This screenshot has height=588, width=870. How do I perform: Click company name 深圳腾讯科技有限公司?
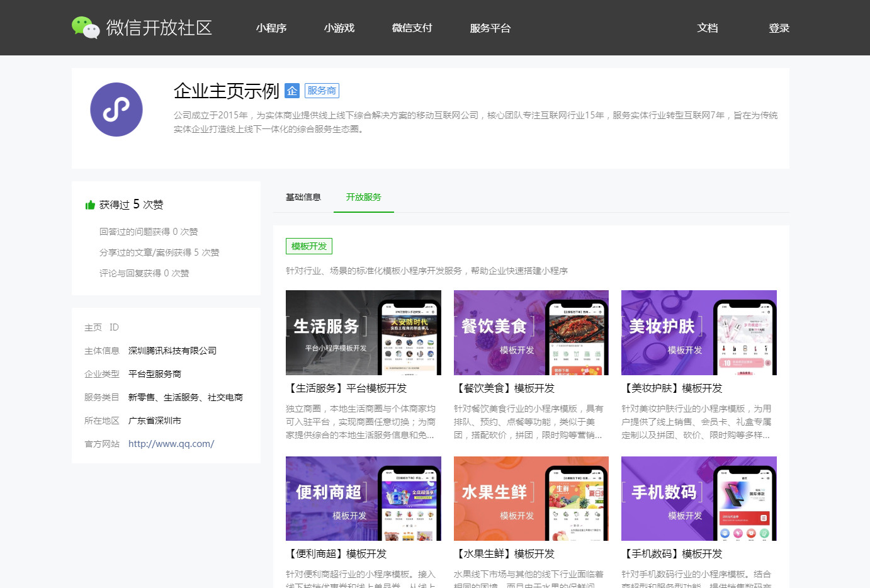(172, 351)
